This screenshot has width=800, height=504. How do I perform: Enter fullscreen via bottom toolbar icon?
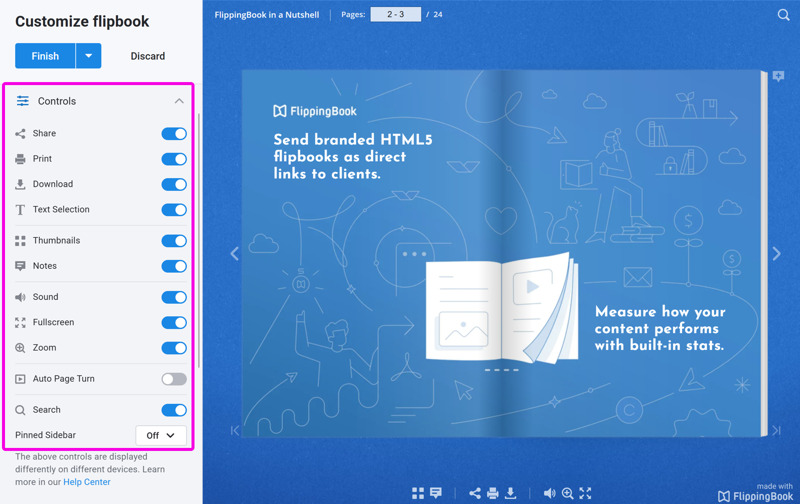585,493
